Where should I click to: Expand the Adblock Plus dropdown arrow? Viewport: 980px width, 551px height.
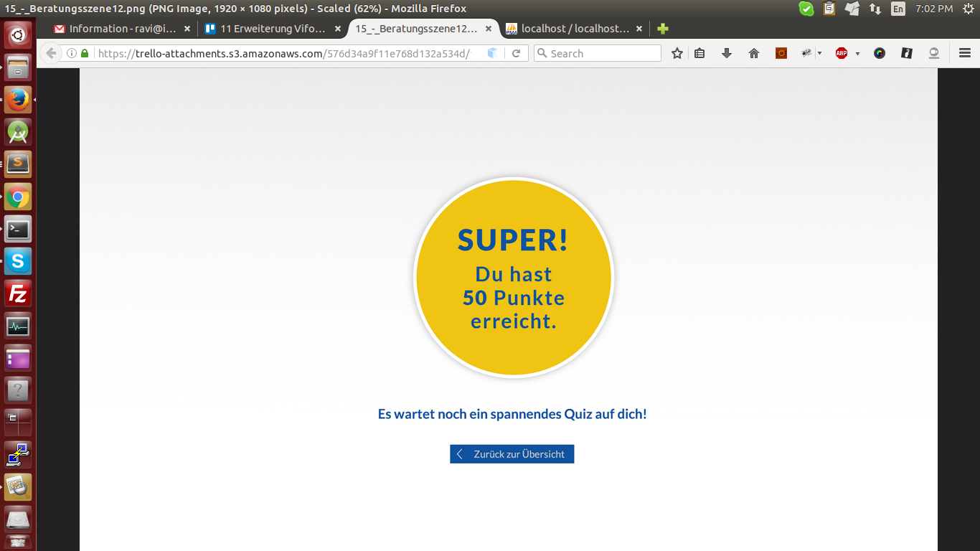tap(857, 54)
